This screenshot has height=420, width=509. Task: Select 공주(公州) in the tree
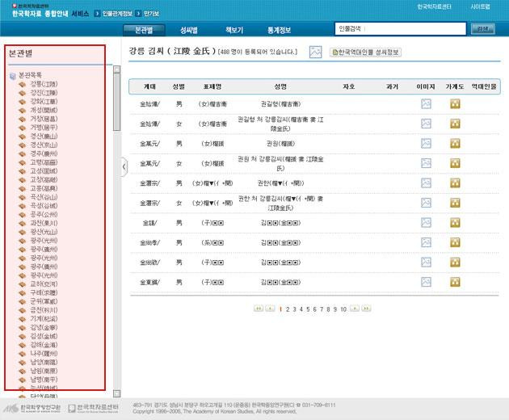(x=44, y=215)
